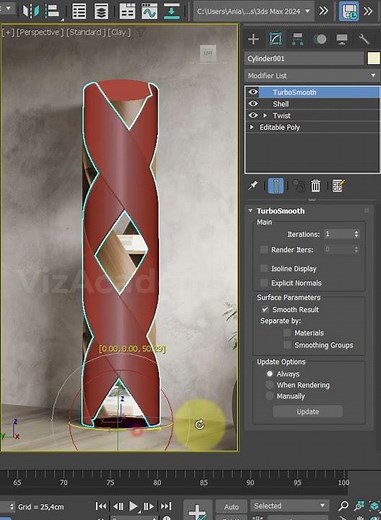381x520 pixels.
Task: Hide the Shell modifier eye icon
Action: pos(253,104)
